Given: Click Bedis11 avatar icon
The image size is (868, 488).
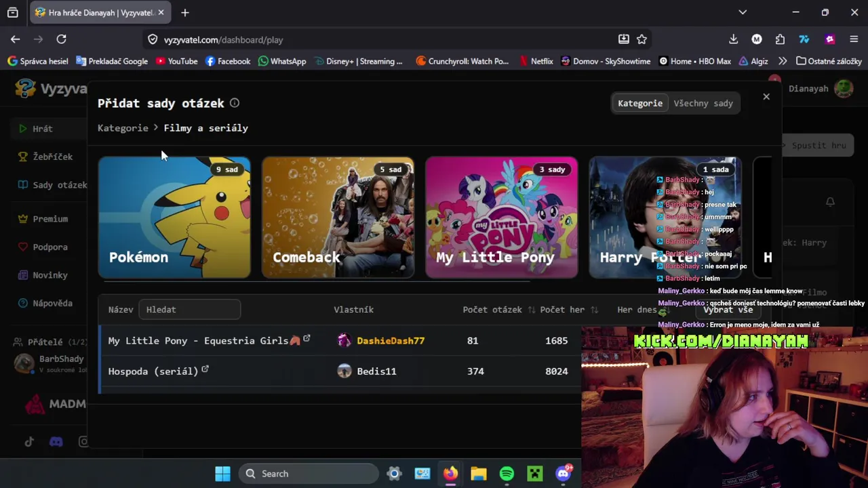Looking at the screenshot, I should tap(344, 371).
